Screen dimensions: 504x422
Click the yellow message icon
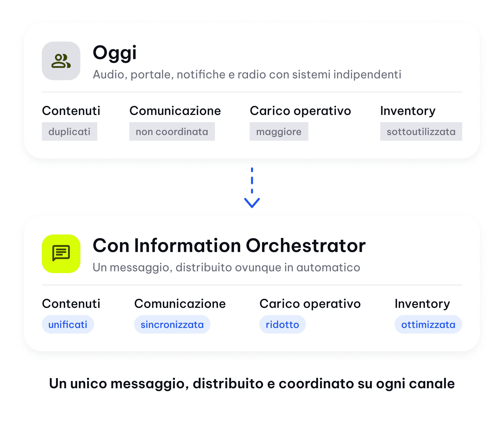click(x=61, y=253)
